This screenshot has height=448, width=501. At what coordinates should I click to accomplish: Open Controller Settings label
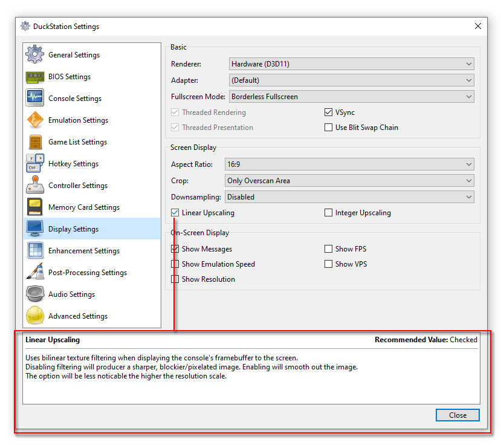[x=78, y=186]
